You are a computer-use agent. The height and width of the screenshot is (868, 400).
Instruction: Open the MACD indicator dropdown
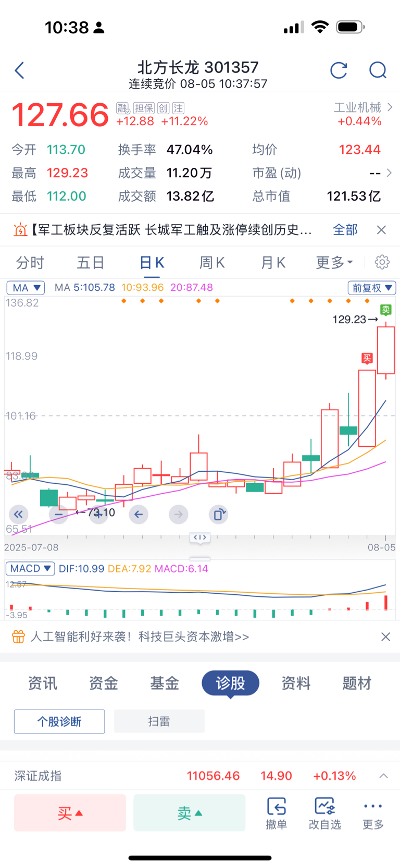pos(30,568)
